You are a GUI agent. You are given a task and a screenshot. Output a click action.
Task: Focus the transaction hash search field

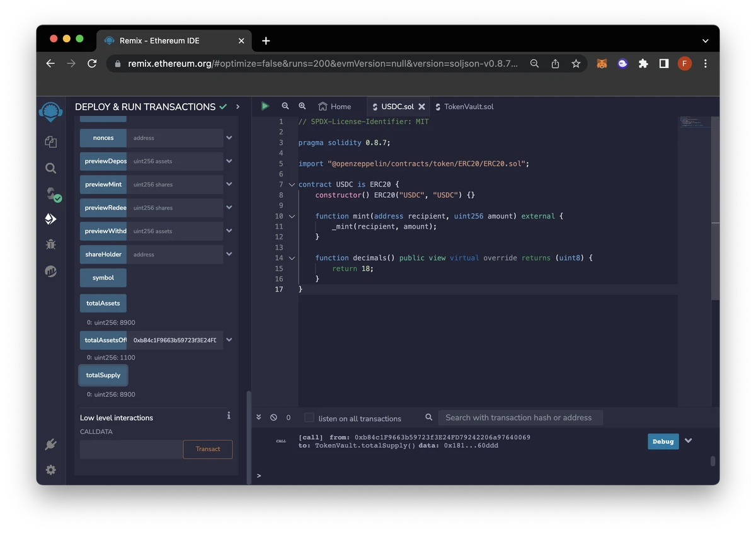coord(520,418)
